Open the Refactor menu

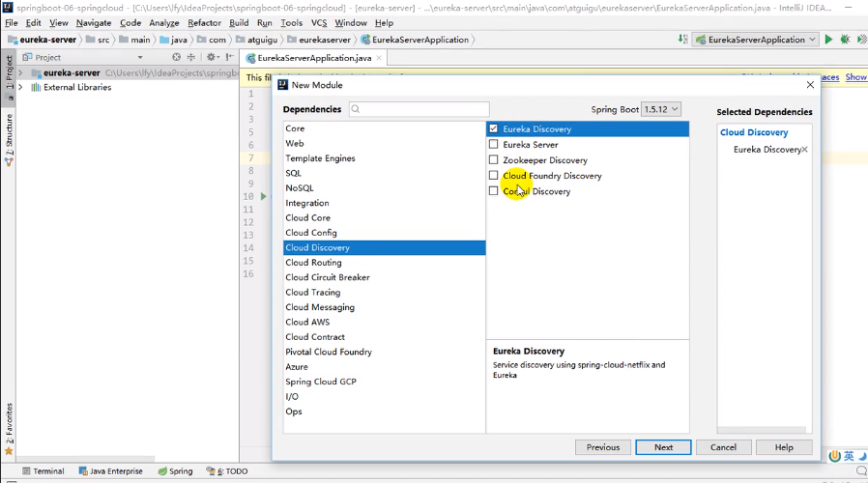[204, 22]
